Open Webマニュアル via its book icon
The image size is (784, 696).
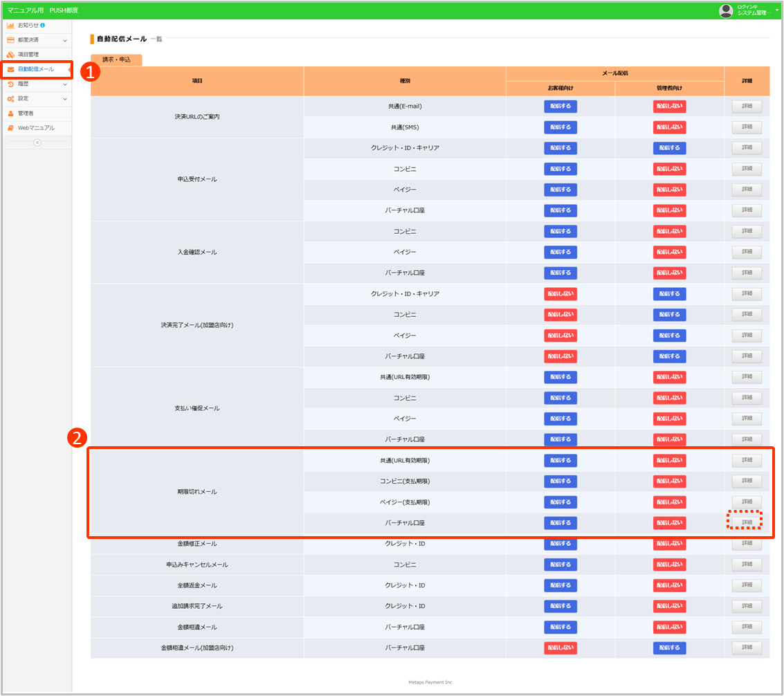(x=10, y=128)
